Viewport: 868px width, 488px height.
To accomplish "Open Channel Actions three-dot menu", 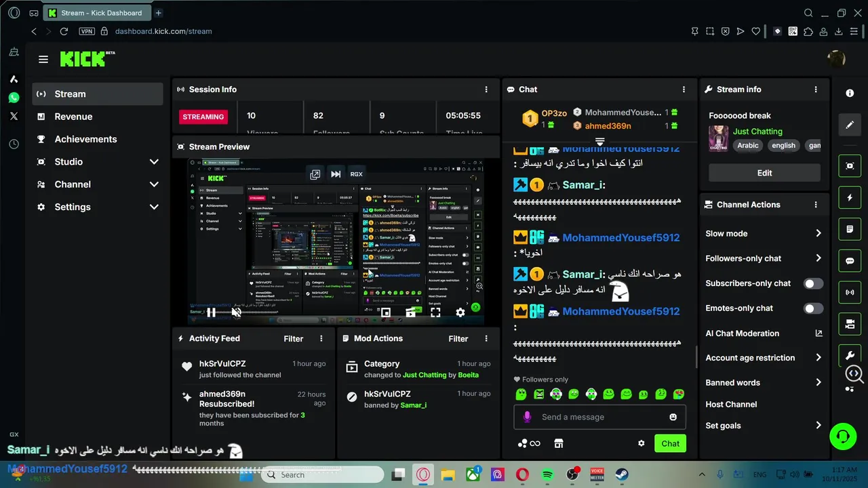I will coord(816,205).
